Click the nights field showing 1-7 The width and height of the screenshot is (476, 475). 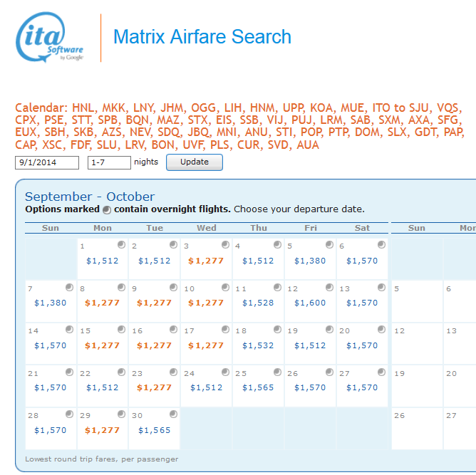tap(109, 162)
